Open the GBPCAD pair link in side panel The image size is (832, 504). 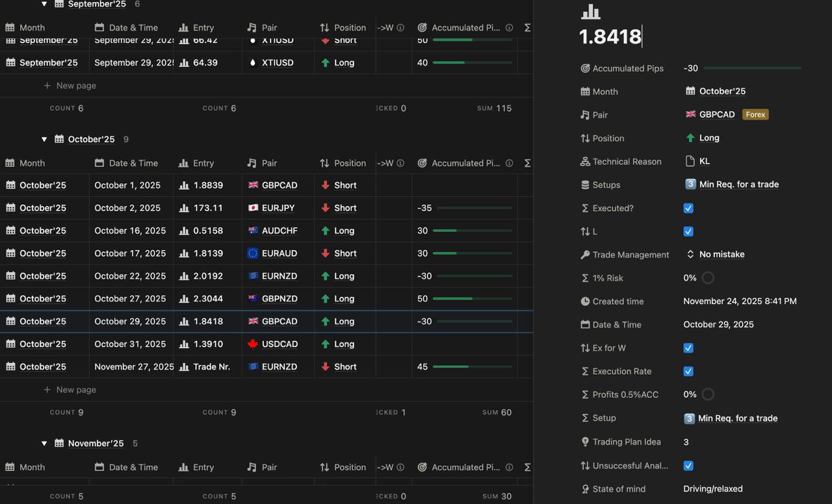716,114
